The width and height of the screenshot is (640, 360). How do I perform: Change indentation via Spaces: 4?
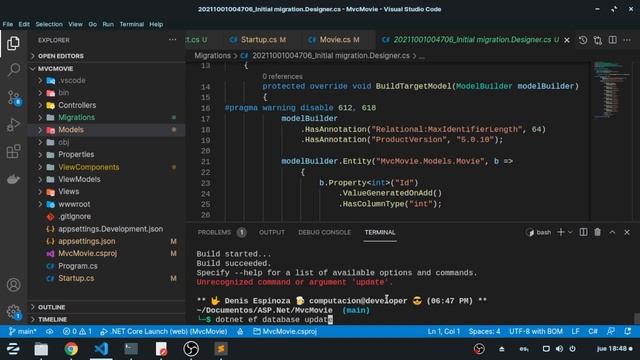484,331
